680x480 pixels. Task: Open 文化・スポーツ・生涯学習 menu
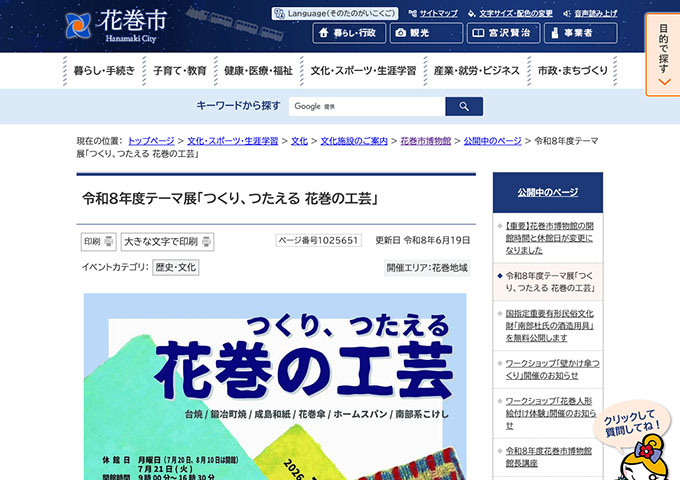[x=363, y=71]
